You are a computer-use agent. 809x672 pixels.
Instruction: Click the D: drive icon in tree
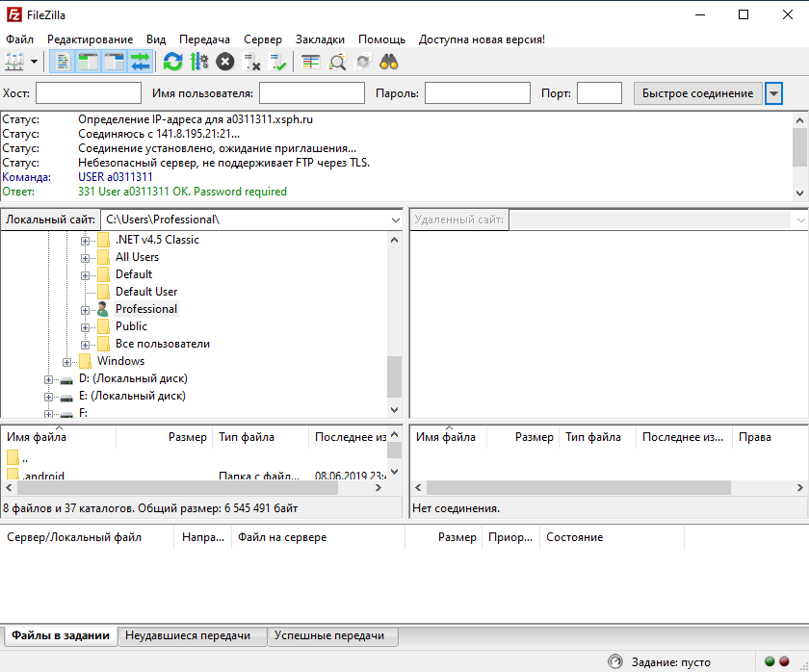pyautogui.click(x=66, y=380)
